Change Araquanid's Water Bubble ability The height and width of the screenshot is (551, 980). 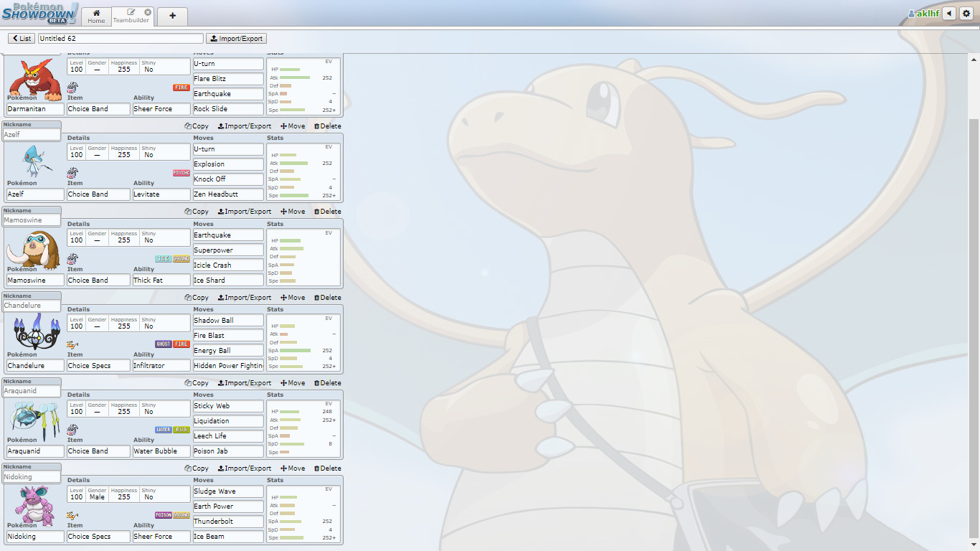point(161,451)
